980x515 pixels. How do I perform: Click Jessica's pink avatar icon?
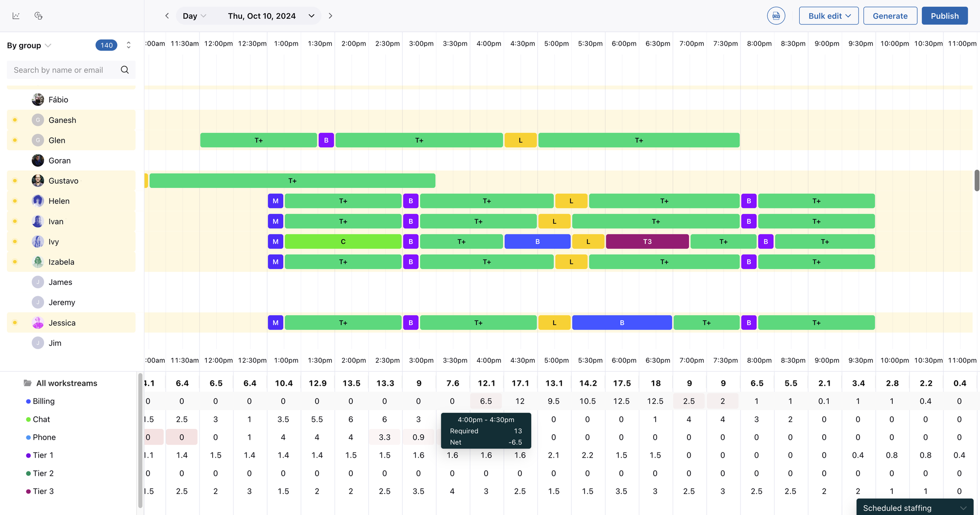[x=38, y=323]
